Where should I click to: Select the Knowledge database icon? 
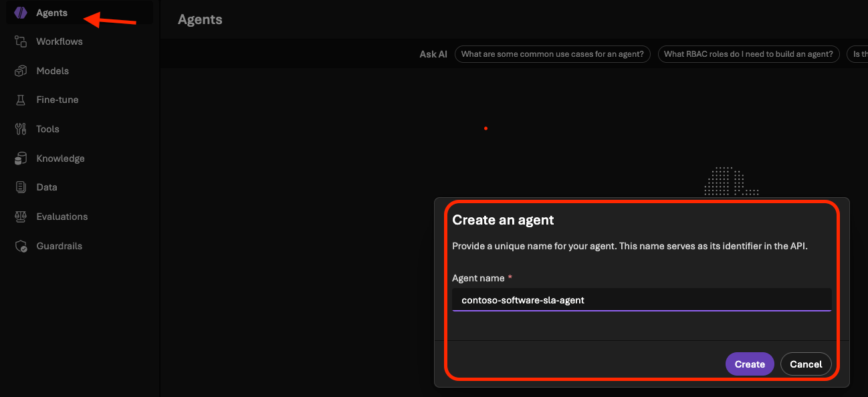(21, 158)
